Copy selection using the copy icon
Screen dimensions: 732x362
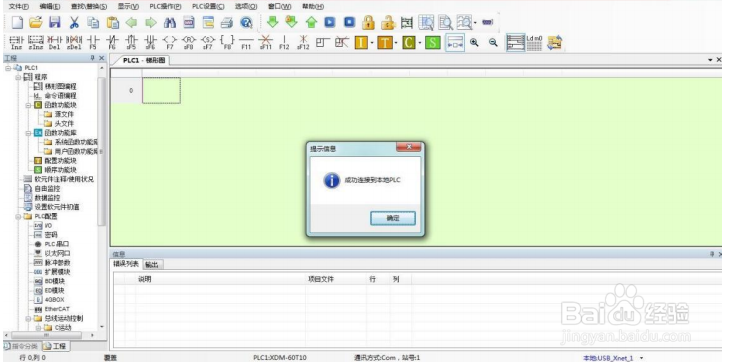(x=93, y=22)
